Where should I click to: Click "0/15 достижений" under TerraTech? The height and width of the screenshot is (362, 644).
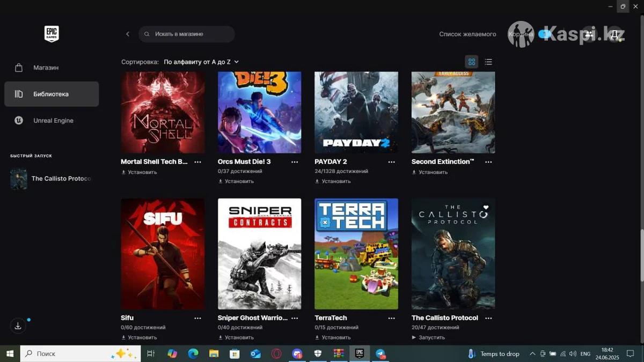pos(336,327)
